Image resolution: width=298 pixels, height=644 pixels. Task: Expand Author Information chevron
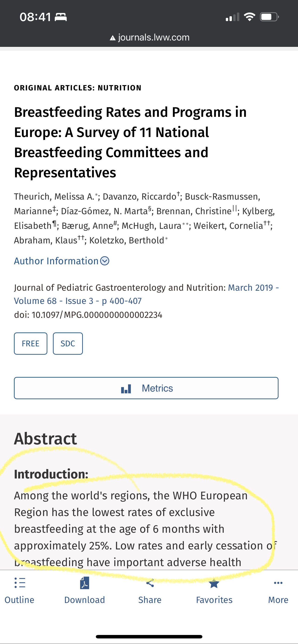105,261
